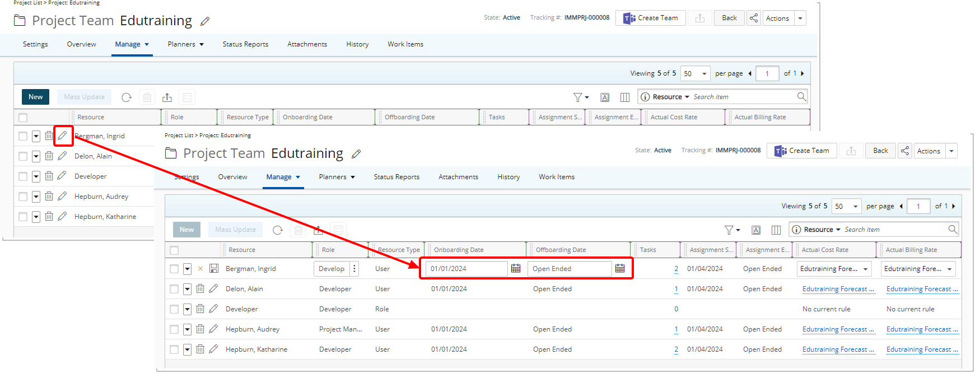
Task: Open calendar picker for Onboarding Date field
Action: click(516, 269)
